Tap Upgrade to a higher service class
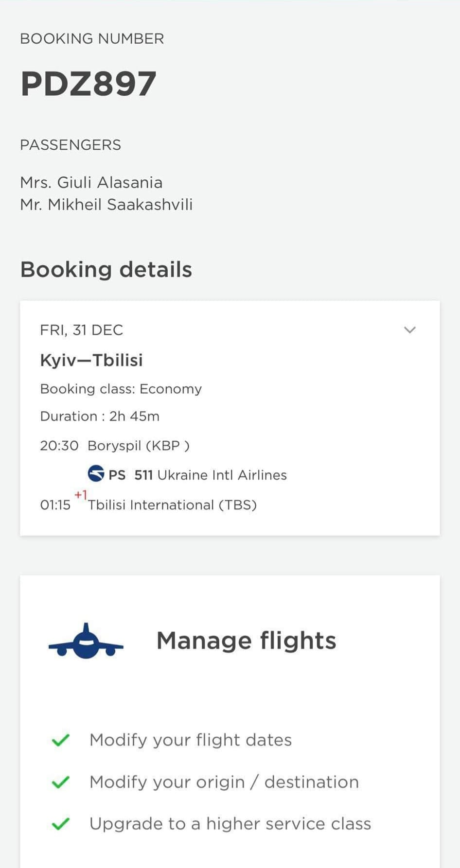Screen dimensions: 460x868 click(230, 824)
